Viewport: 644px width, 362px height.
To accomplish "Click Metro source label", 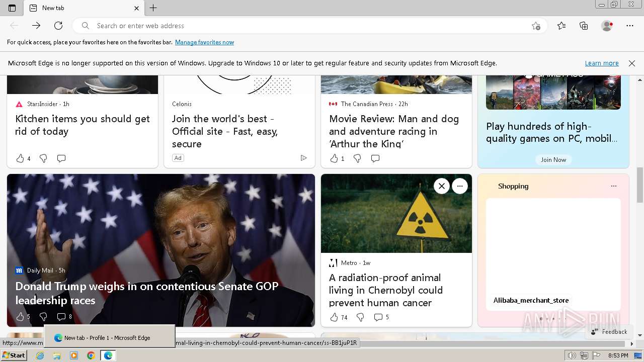I will [349, 263].
